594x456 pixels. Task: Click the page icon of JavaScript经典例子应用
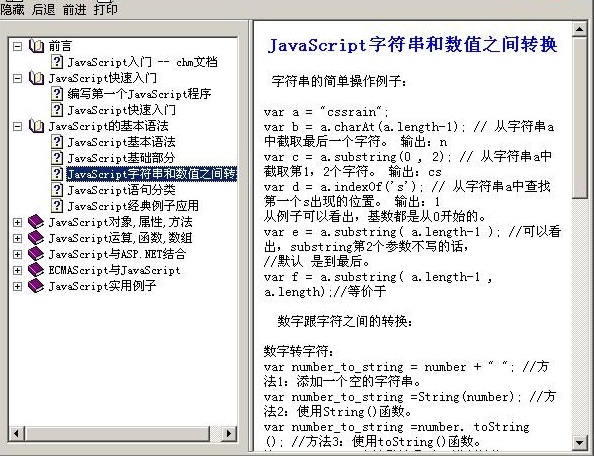57,206
